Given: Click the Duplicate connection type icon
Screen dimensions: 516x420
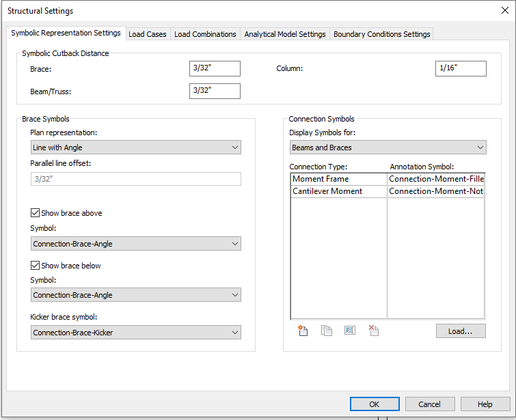Looking at the screenshot, I should point(327,331).
